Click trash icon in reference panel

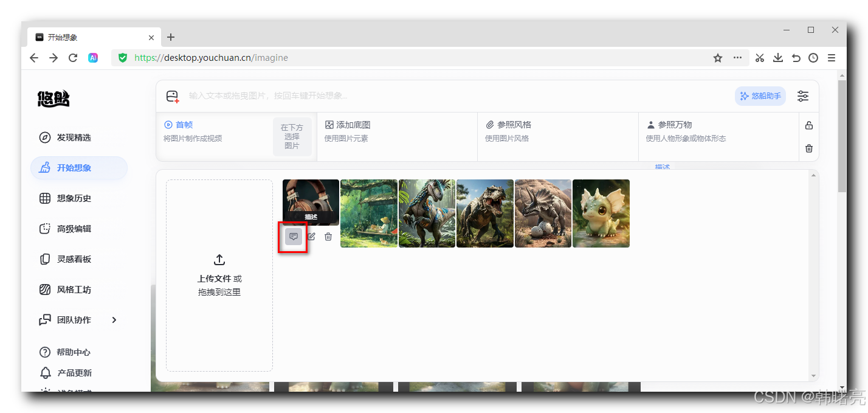[x=809, y=148]
